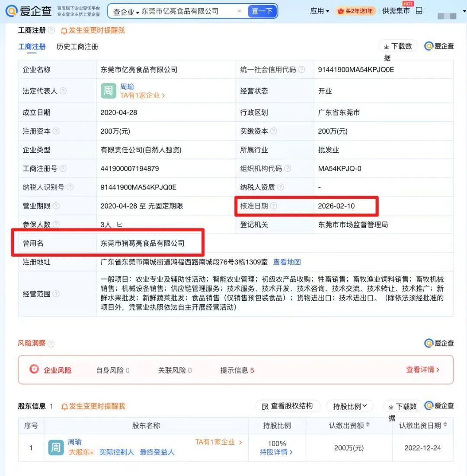Click the 查看地图 link beside registered address
Viewport: 467px width, 476px height.
tap(287, 262)
